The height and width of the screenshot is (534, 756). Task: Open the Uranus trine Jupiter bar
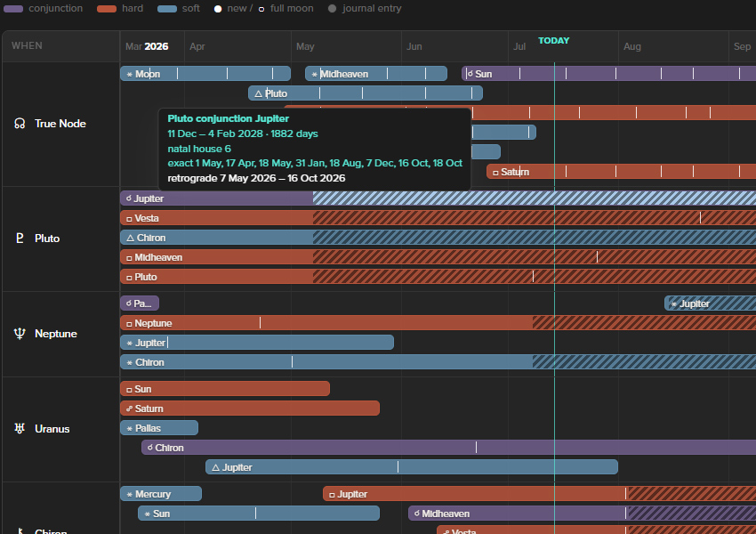(x=412, y=467)
